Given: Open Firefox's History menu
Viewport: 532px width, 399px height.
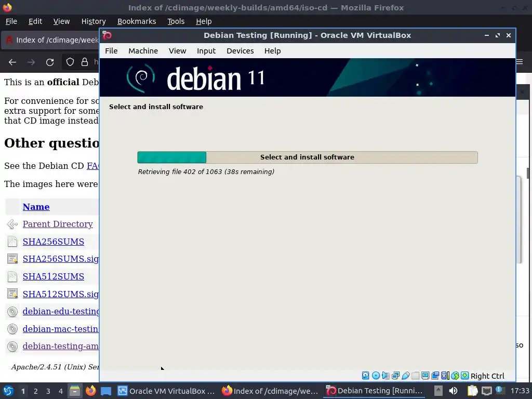Looking at the screenshot, I should click(94, 21).
